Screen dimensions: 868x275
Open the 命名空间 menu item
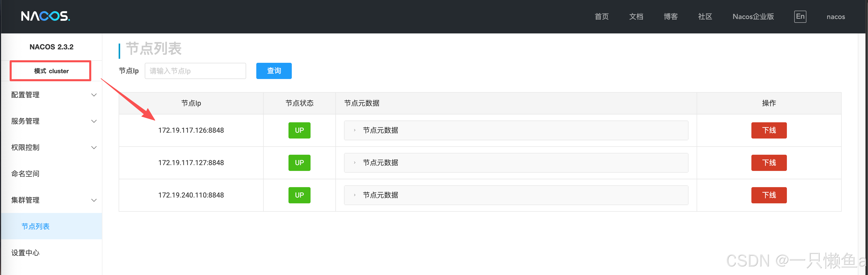pyautogui.click(x=26, y=174)
